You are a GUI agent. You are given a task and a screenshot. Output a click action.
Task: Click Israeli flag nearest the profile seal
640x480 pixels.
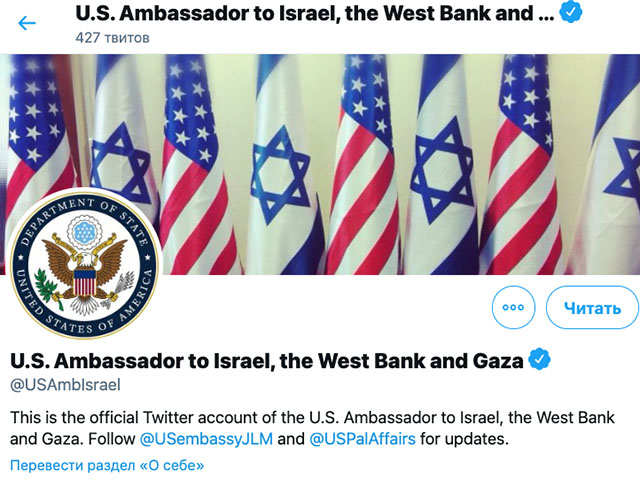pyautogui.click(x=122, y=135)
